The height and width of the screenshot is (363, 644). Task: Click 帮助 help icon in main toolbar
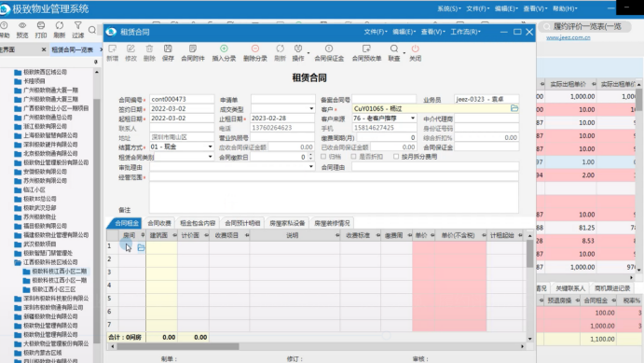click(4, 25)
